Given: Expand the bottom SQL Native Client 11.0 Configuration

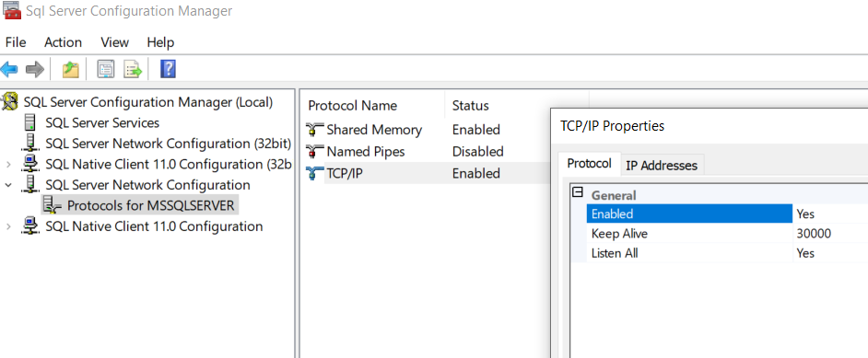Looking at the screenshot, I should pos(8,226).
